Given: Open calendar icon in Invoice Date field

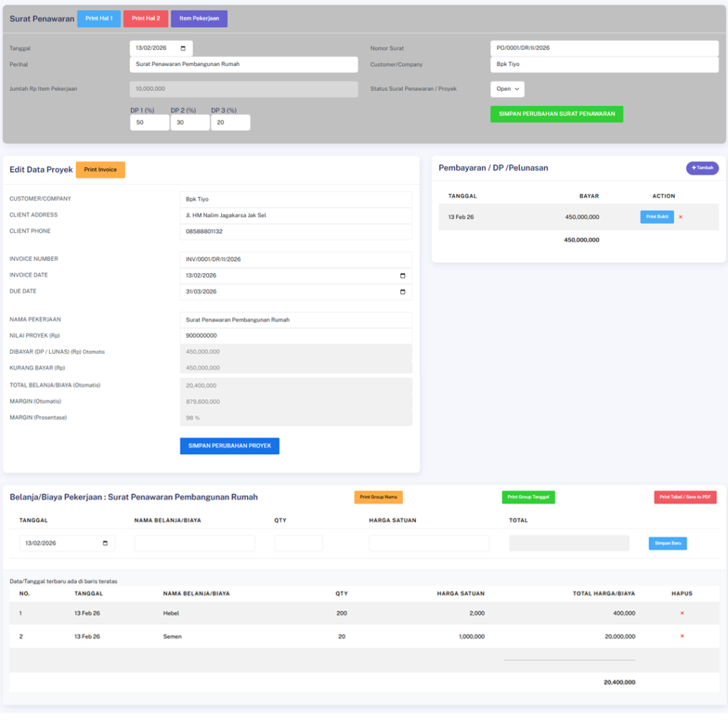Looking at the screenshot, I should coord(402,276).
